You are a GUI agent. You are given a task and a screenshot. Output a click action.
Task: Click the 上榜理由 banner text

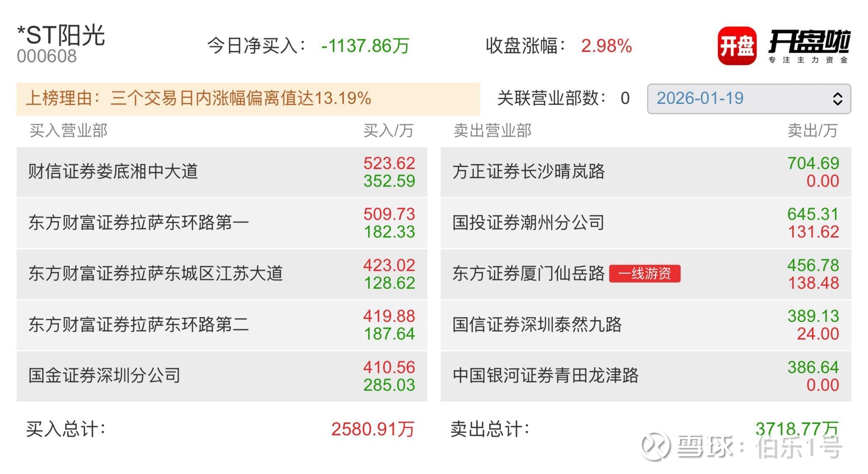[199, 98]
